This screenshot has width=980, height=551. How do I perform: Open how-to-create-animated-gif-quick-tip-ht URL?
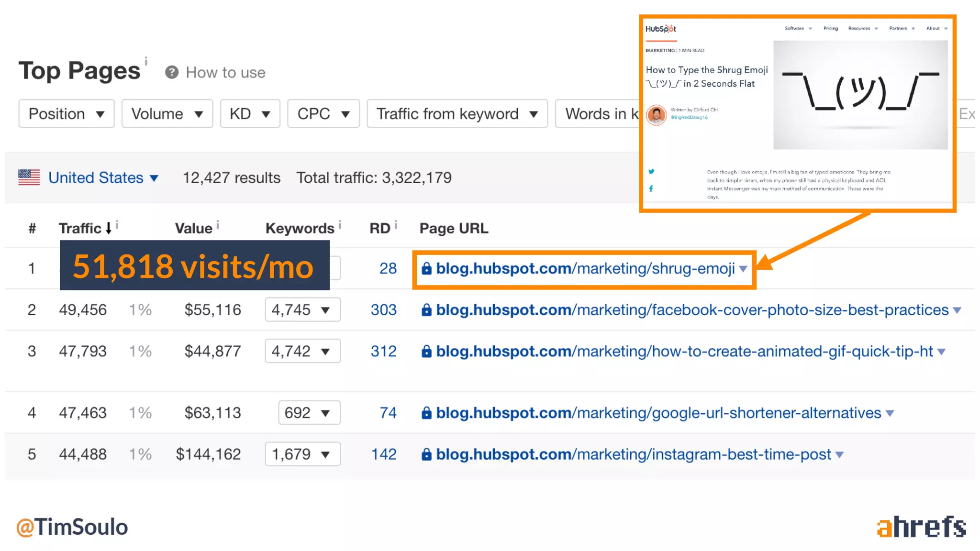coord(684,351)
